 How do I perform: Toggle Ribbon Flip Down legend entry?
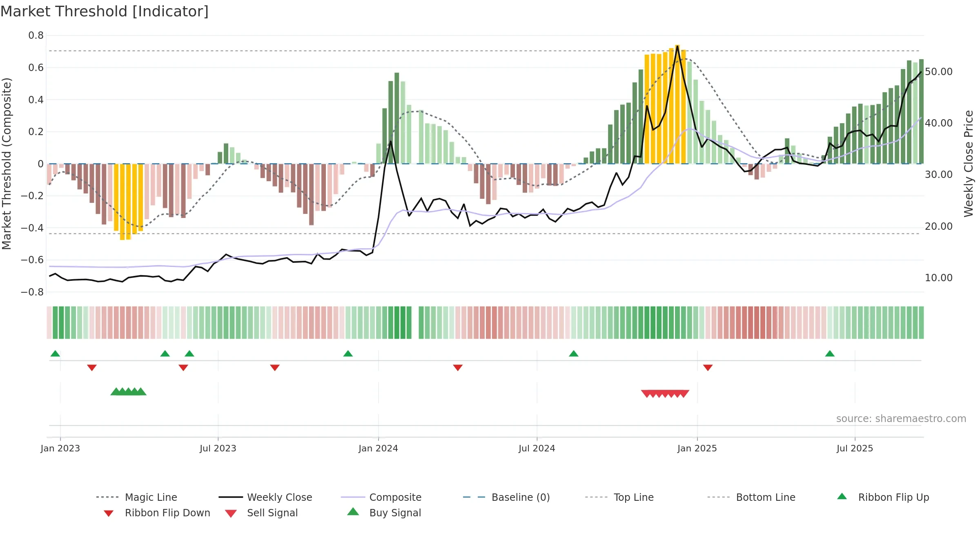[157, 513]
